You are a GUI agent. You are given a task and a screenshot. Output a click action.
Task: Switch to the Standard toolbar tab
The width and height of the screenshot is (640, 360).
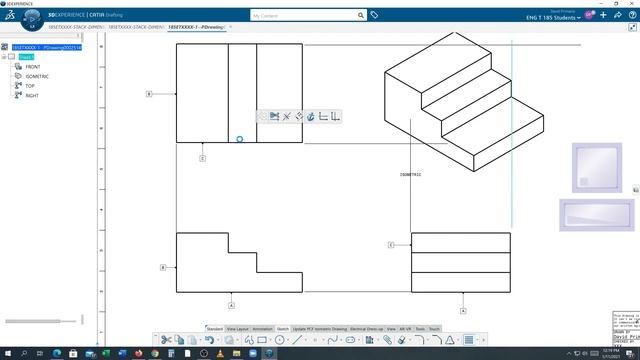(215, 329)
